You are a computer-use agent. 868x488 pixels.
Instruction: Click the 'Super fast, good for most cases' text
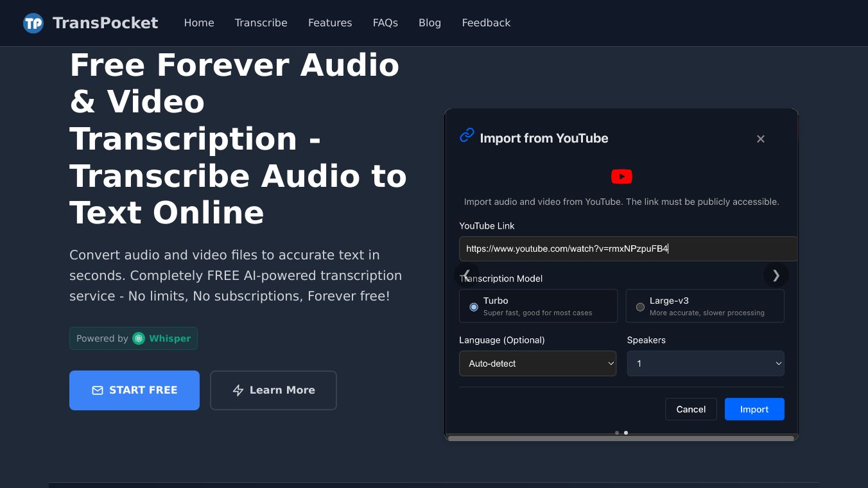point(538,313)
